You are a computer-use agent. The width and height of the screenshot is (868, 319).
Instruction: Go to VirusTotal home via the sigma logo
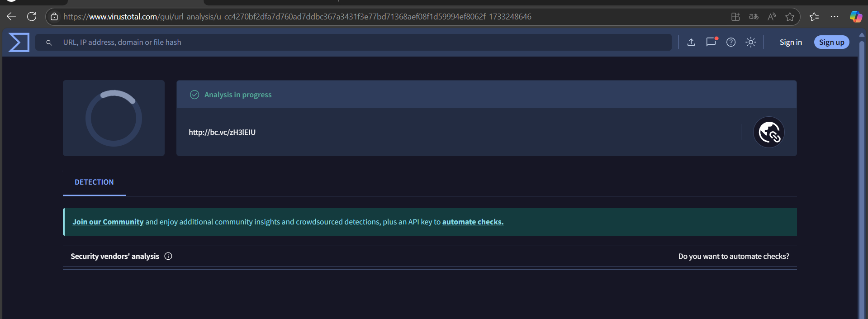coord(19,43)
